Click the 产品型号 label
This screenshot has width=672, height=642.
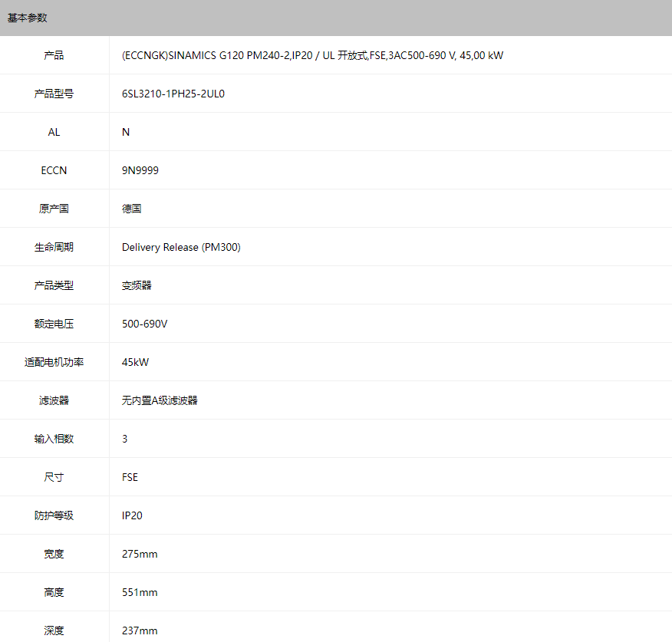click(54, 94)
